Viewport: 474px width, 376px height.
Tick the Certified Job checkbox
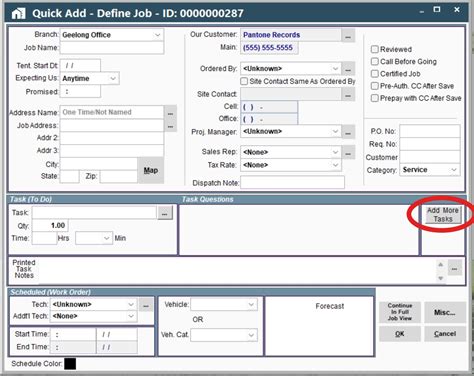click(x=375, y=74)
